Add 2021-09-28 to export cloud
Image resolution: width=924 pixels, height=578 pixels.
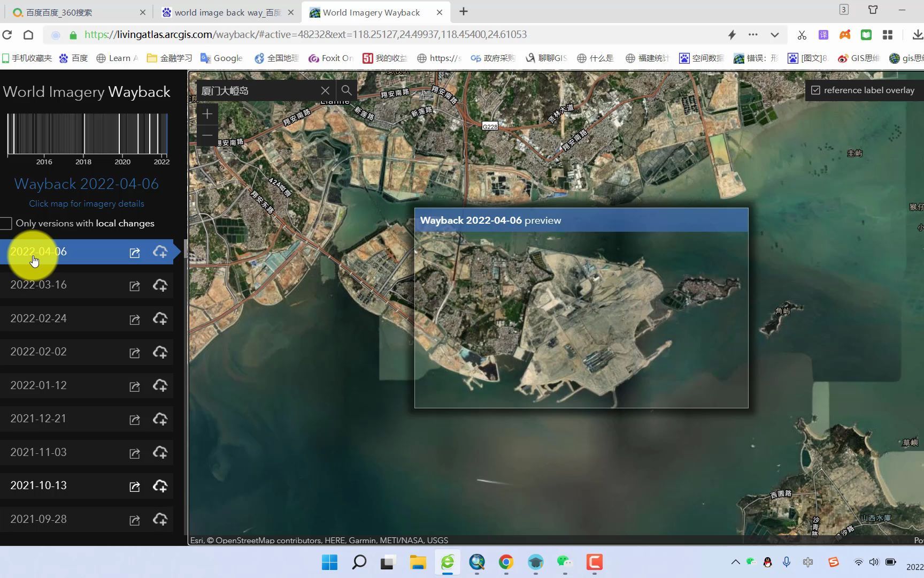[x=160, y=520]
